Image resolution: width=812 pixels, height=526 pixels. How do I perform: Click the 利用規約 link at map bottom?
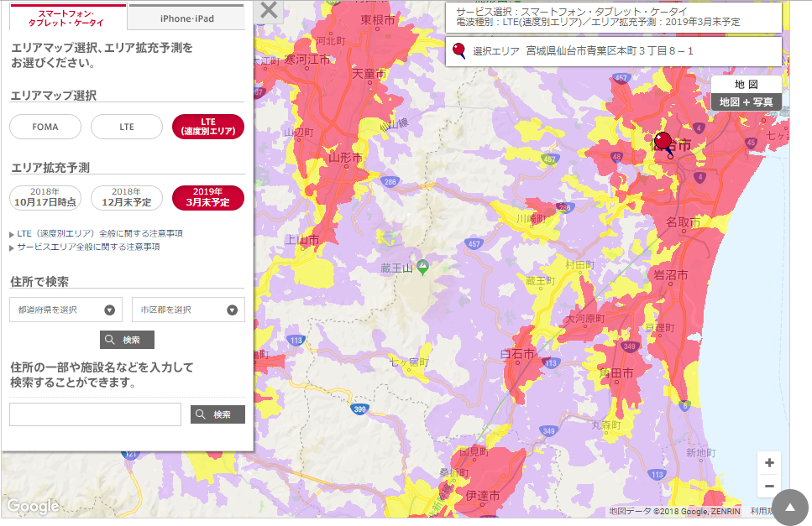[760, 511]
